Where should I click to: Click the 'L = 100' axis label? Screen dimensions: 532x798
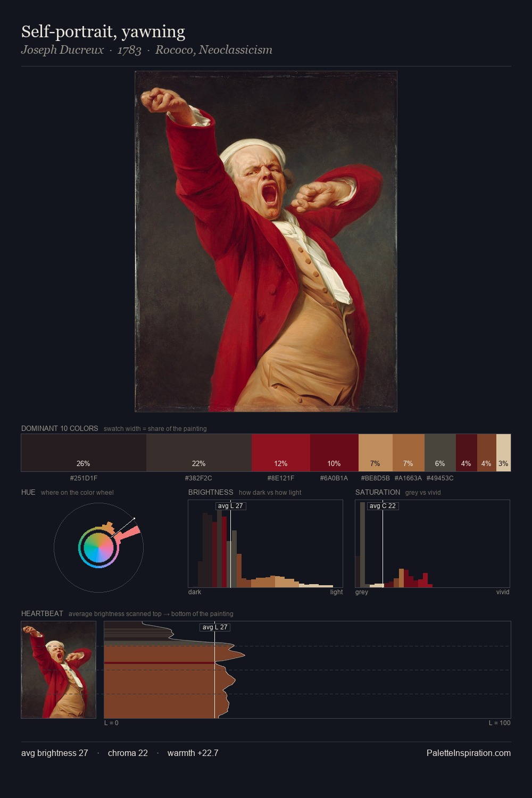coord(500,722)
